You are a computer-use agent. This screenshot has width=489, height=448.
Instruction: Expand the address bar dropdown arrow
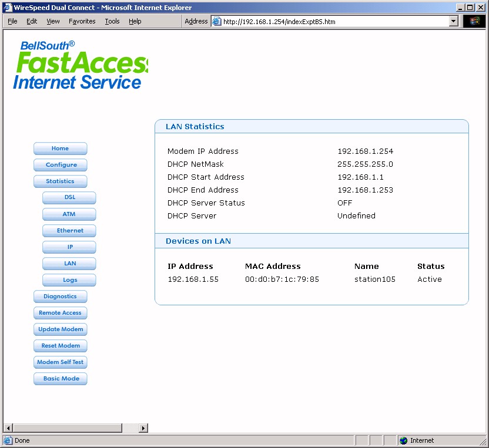coord(454,22)
